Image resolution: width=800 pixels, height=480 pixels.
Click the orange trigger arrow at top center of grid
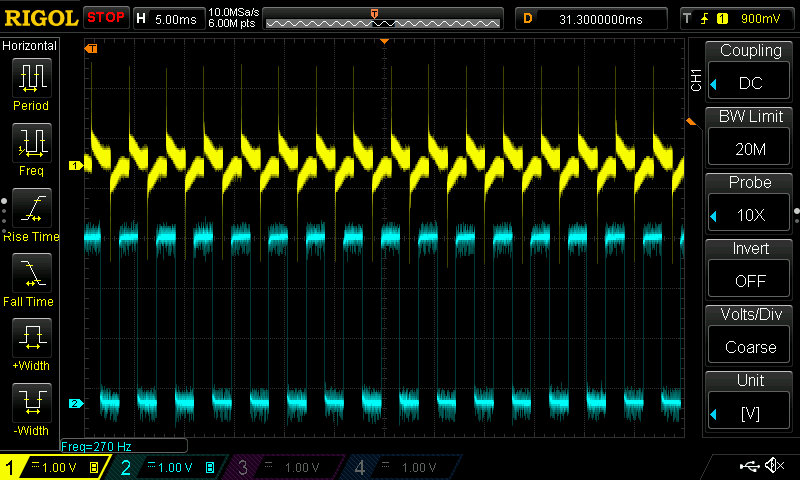coord(385,41)
